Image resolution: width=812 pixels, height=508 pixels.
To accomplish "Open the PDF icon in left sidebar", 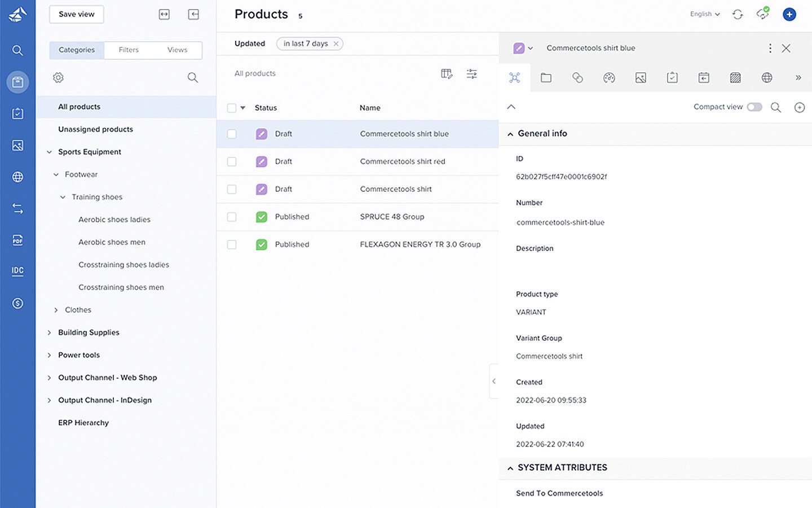I will pos(17,240).
